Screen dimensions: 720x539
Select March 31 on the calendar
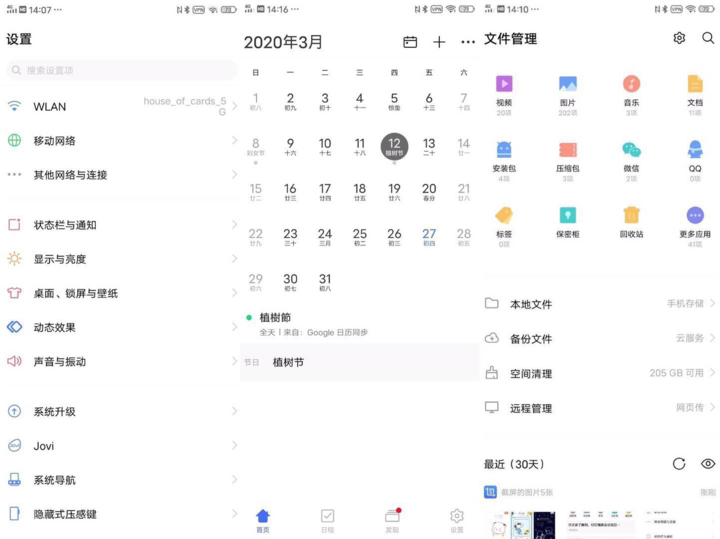pos(325,282)
